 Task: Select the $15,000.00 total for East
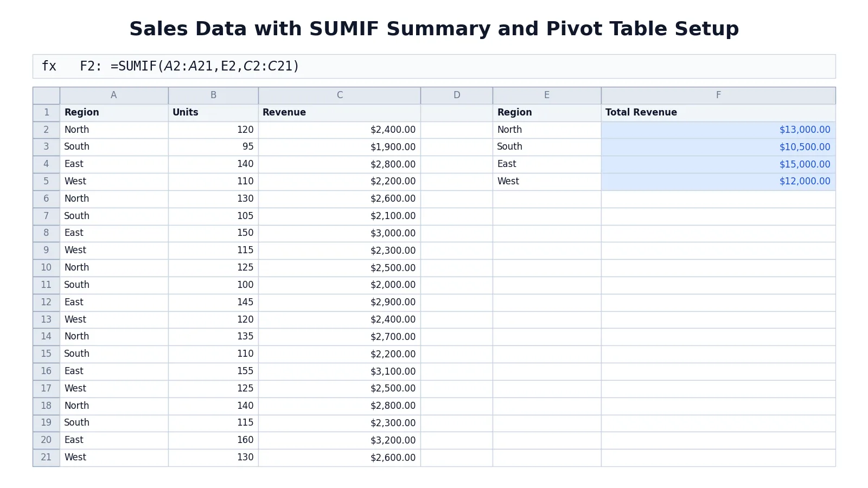pos(718,164)
